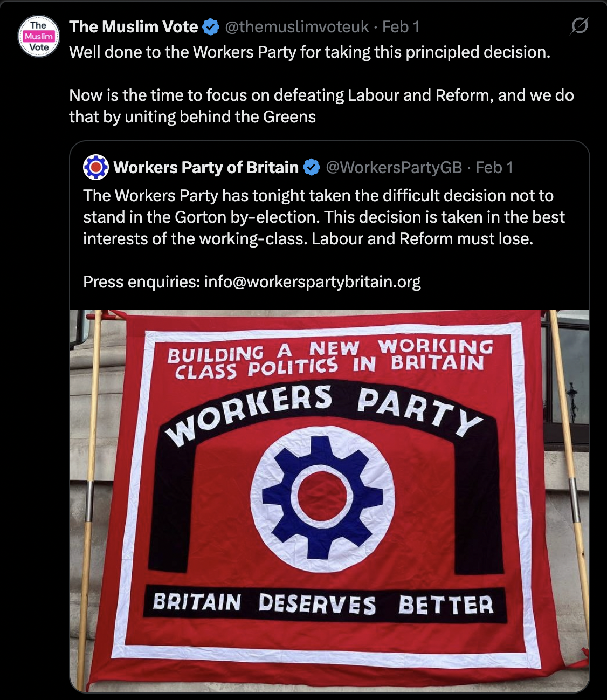607x700 pixels.
Task: Click 'Press enquiries' line in quoted tweet
Action: pyautogui.click(x=252, y=282)
